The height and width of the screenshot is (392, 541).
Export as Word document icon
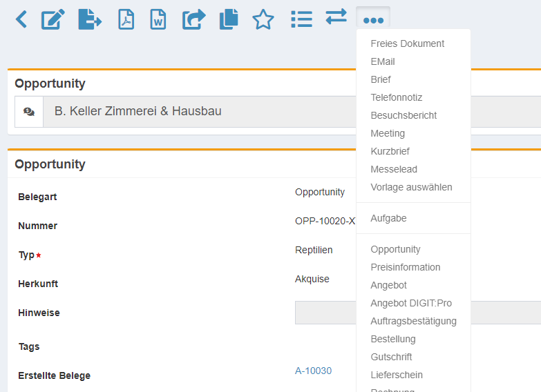[x=158, y=19]
